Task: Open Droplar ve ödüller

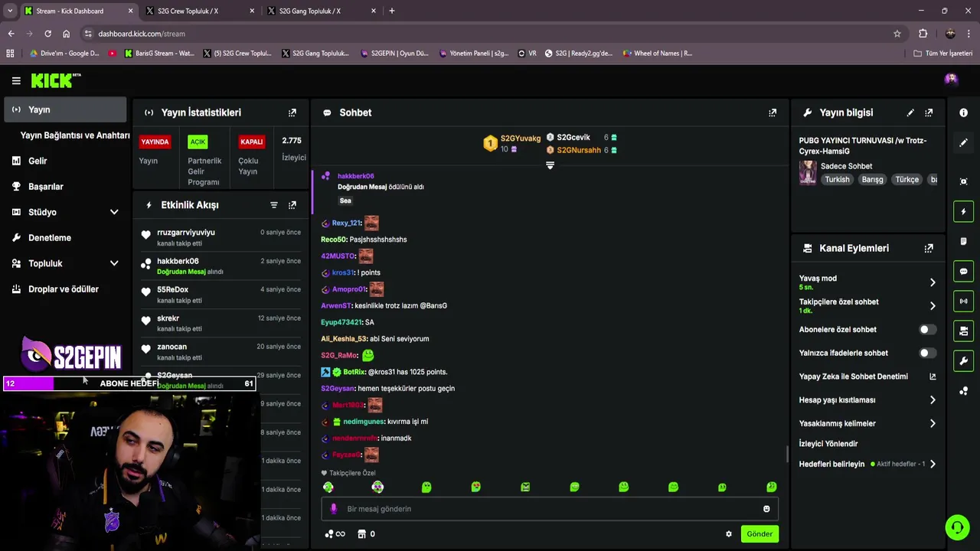Action: 65,289
